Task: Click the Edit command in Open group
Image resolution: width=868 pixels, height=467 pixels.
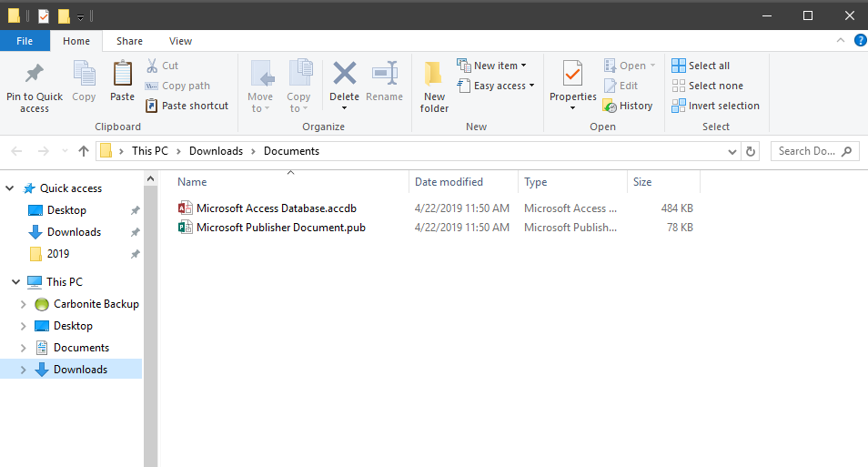Action: (621, 86)
